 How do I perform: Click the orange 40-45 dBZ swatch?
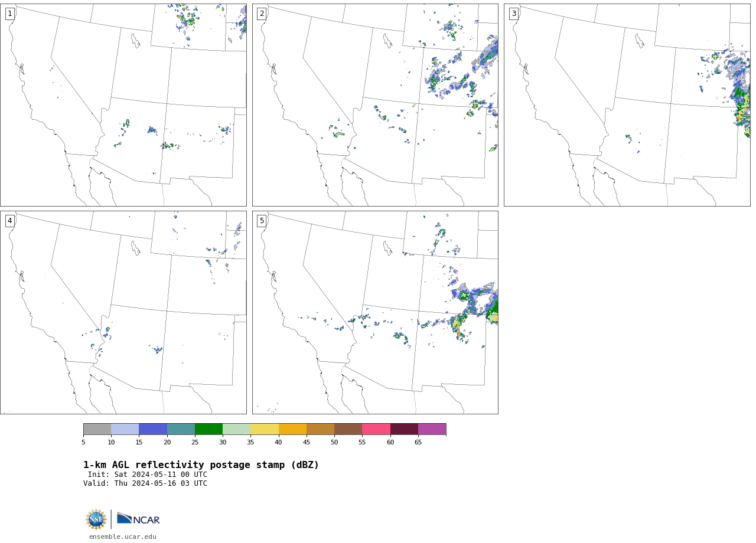click(292, 429)
